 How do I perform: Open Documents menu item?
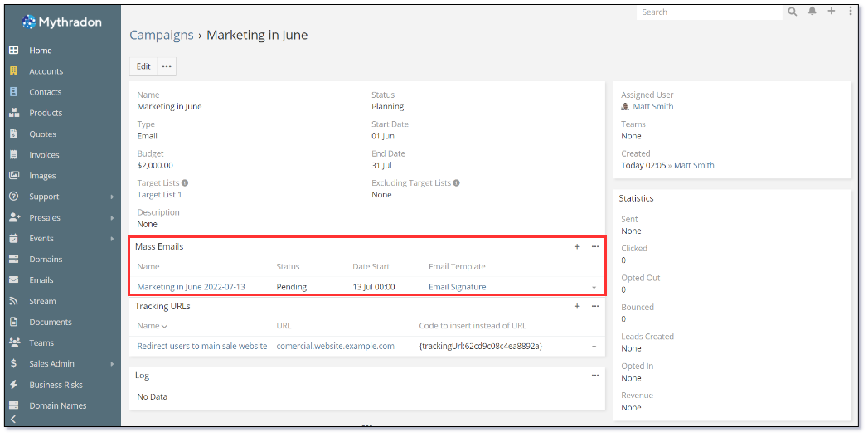[x=51, y=322]
